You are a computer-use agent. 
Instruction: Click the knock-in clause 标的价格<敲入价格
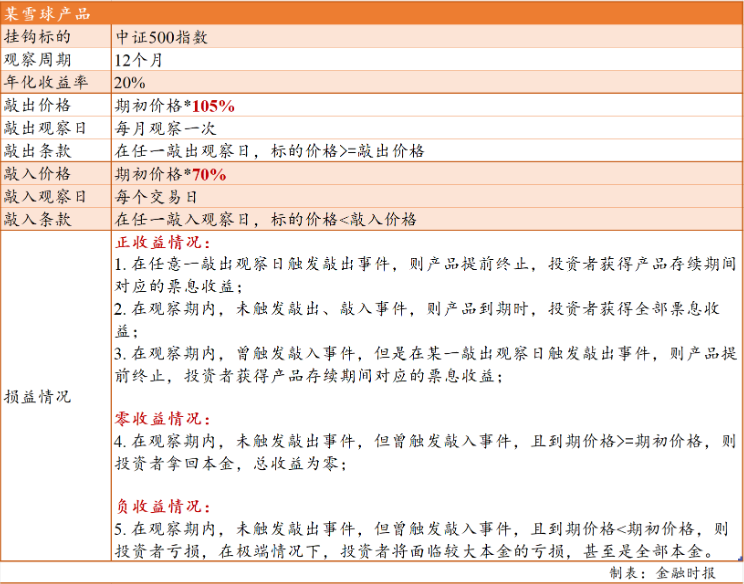[344, 220]
